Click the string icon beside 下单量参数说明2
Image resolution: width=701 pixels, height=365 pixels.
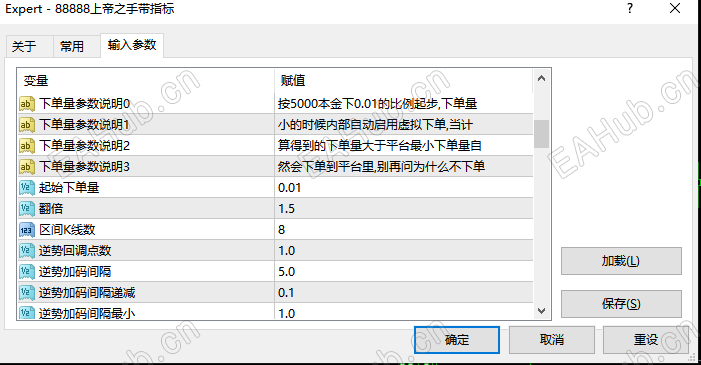click(26, 146)
